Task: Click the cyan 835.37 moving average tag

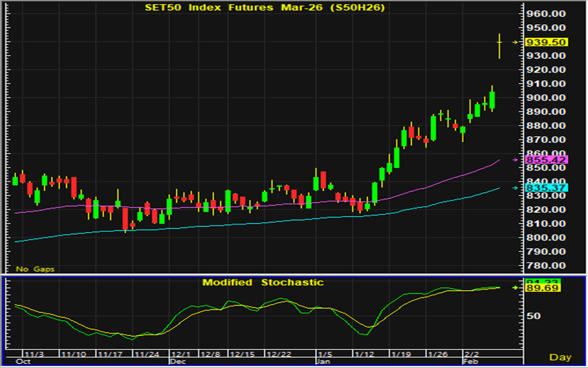Action: [x=546, y=189]
